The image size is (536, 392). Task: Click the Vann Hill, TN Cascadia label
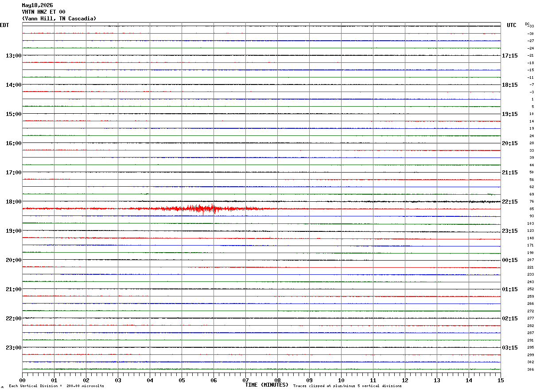click(59, 19)
